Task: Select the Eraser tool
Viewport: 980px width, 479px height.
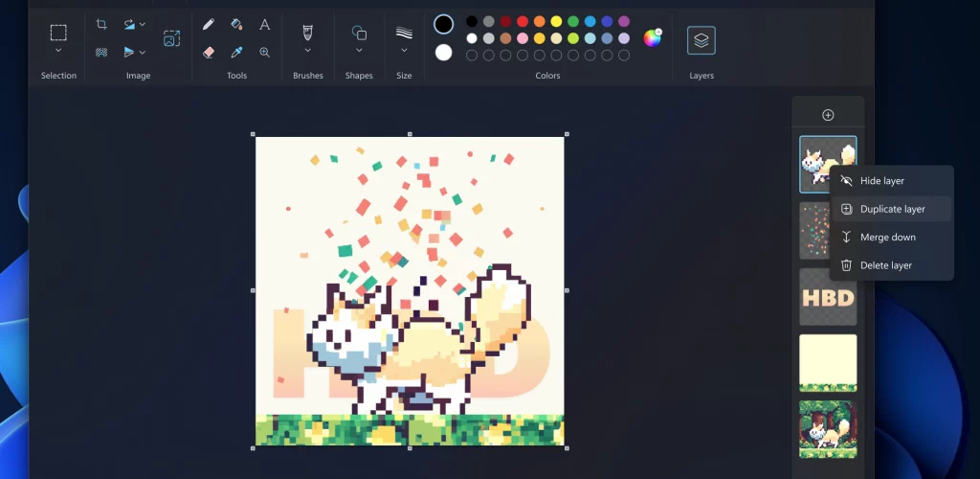Action: tap(209, 53)
